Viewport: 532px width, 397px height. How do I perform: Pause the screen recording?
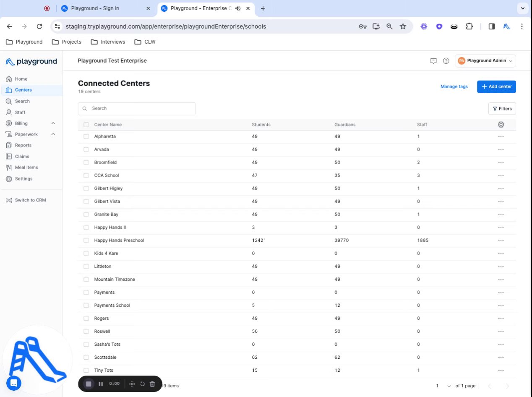(x=101, y=384)
